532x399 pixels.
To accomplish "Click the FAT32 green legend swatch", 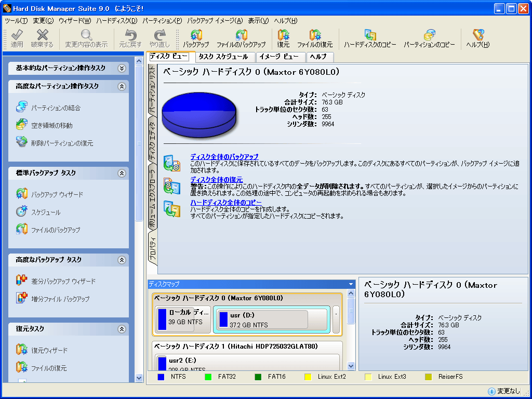I will (x=208, y=377).
